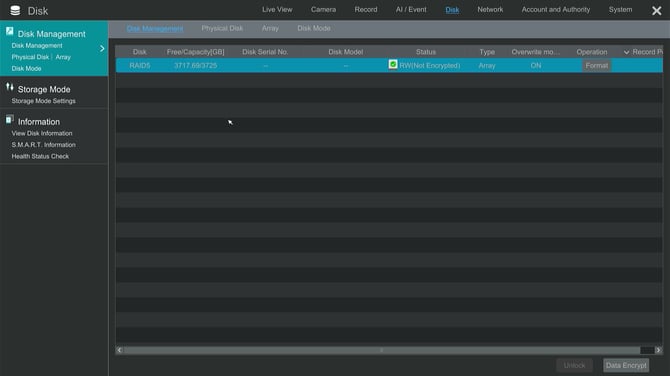
Task: Click the Disk Management section icon
Action: pyautogui.click(x=9, y=31)
